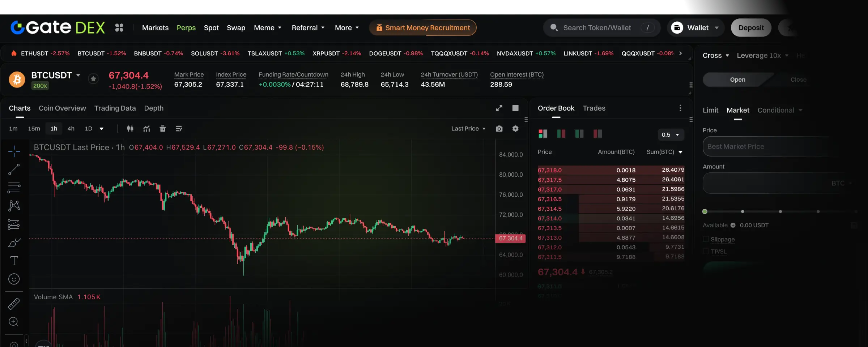Select the ruler measure tool
Viewport: 868px width, 347px height.
point(14,304)
